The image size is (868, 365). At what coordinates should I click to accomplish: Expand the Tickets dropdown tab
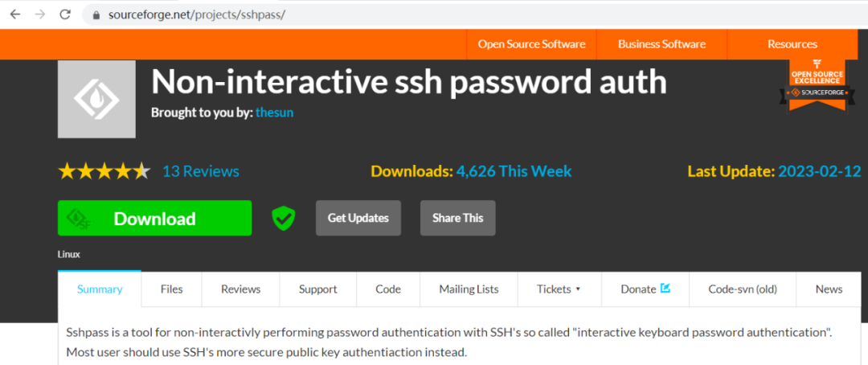(x=558, y=289)
